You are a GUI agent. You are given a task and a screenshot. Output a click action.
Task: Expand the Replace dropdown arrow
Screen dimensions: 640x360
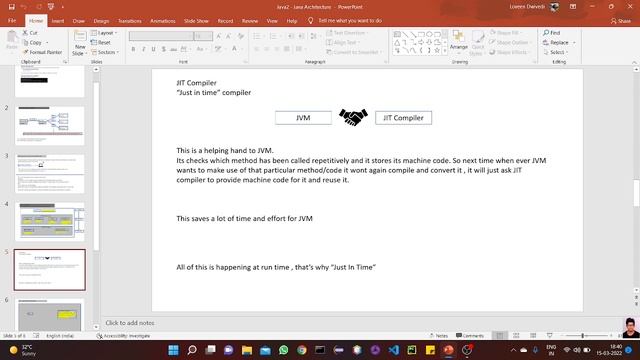(574, 42)
